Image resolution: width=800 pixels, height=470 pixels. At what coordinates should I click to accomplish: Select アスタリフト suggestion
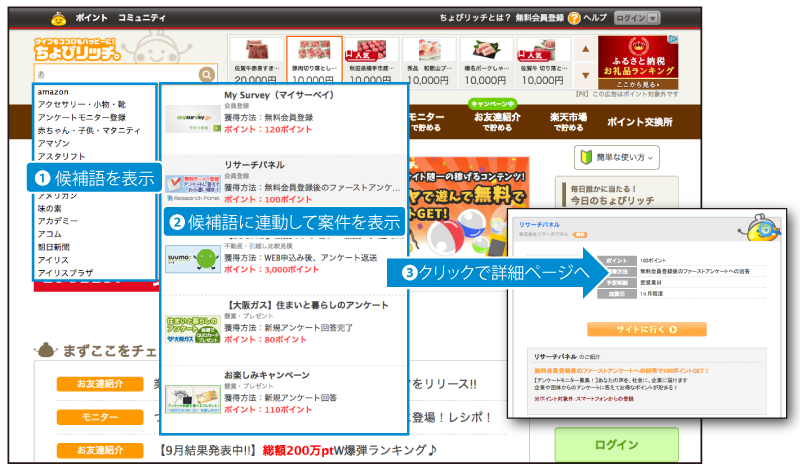click(x=61, y=156)
